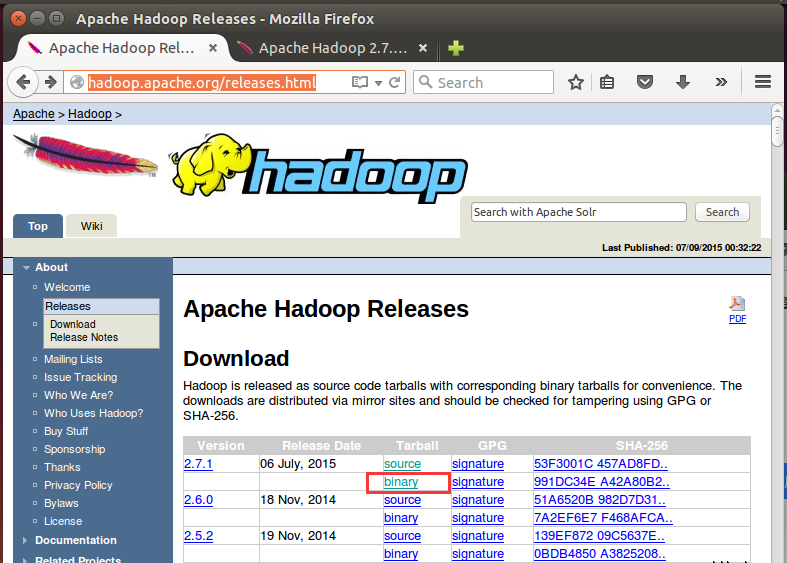This screenshot has height=563, width=787.
Task: Click the Hadoop elephant logo
Action: pyautogui.click(x=319, y=168)
